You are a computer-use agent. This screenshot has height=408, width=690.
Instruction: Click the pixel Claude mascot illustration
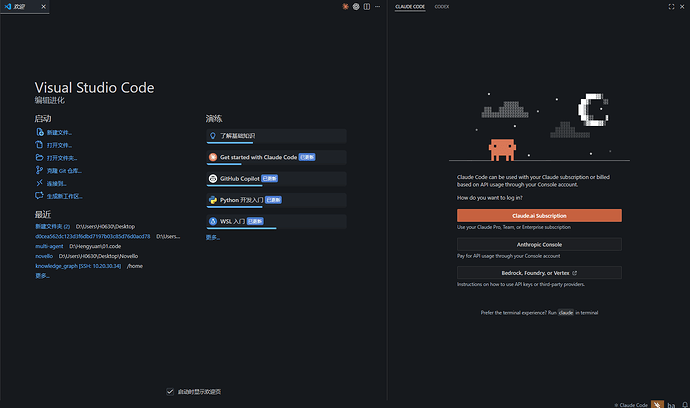pos(502,150)
